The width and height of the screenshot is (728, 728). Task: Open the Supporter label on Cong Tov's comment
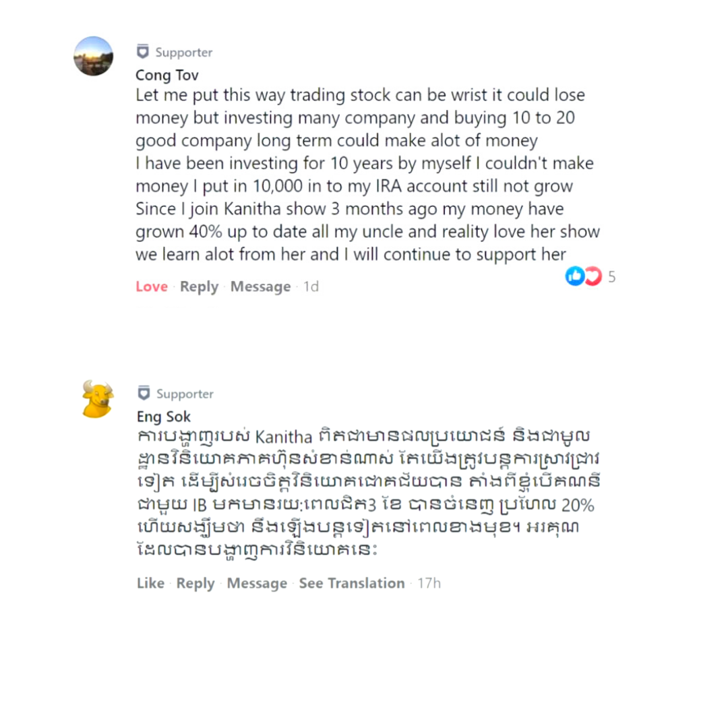click(x=183, y=52)
